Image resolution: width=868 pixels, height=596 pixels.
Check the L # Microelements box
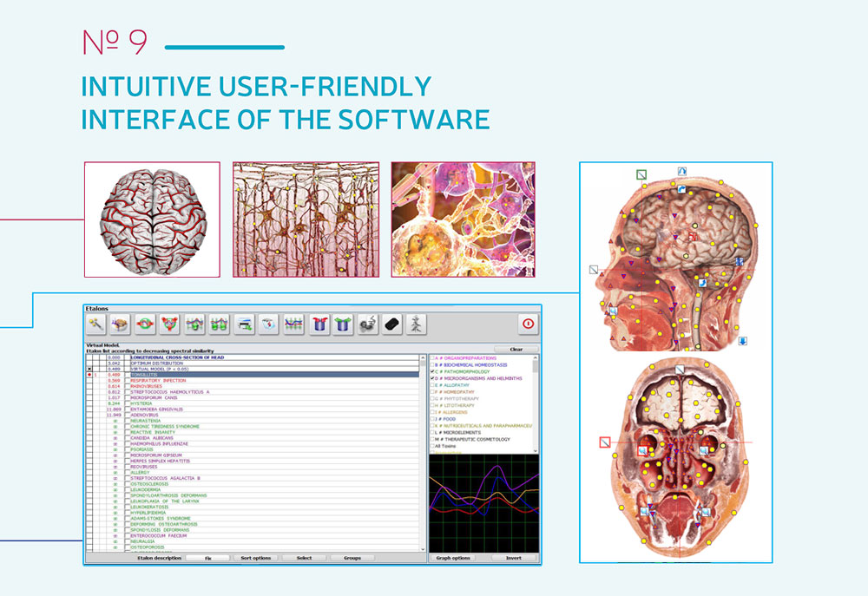[x=432, y=432]
